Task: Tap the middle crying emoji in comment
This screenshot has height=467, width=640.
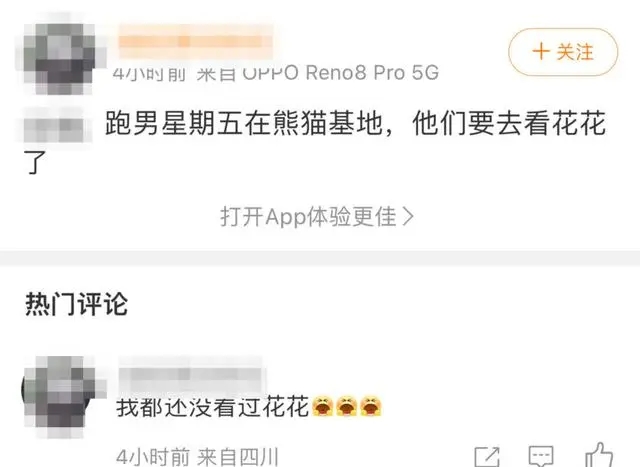Action: 347,406
